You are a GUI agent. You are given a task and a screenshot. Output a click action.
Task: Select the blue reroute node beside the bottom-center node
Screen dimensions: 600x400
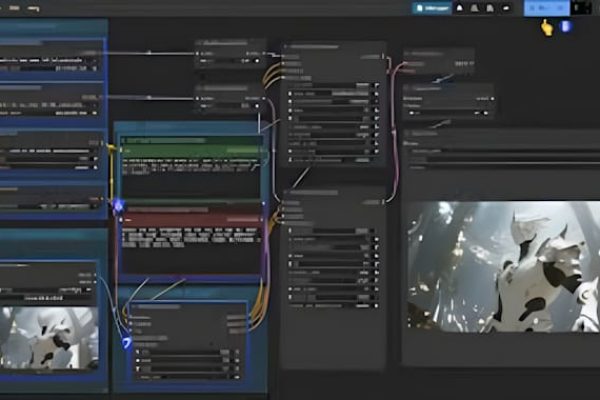coord(127,342)
